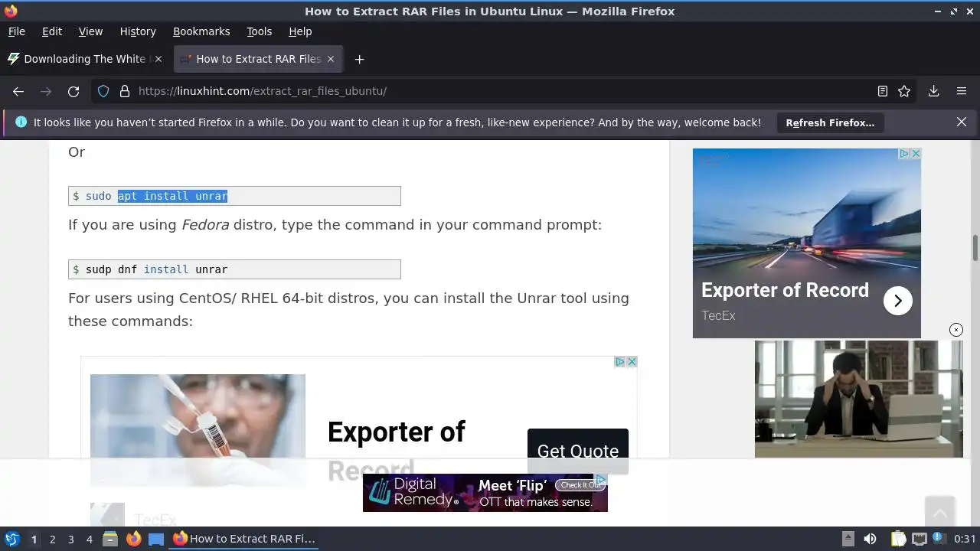Click the lone "Or" text line

tap(77, 152)
